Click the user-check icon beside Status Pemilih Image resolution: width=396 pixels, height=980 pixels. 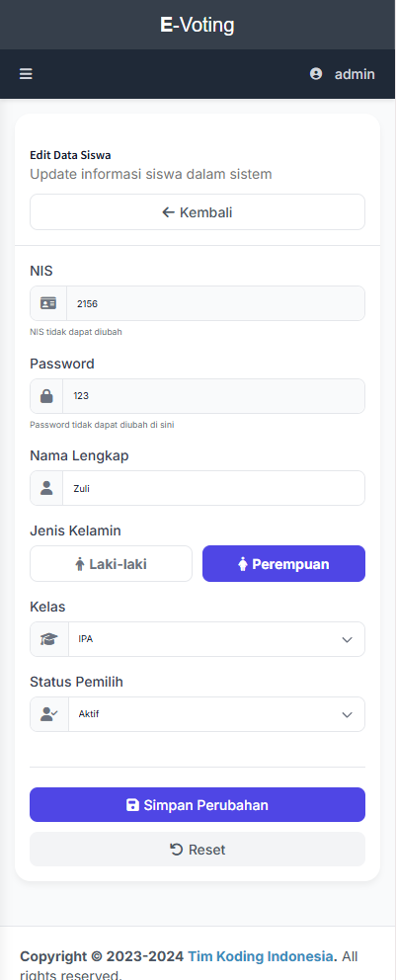point(48,714)
